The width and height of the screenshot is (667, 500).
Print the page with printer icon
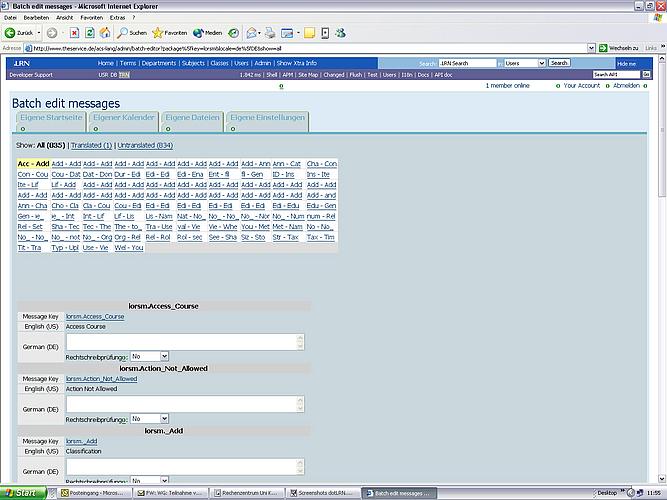(270, 33)
